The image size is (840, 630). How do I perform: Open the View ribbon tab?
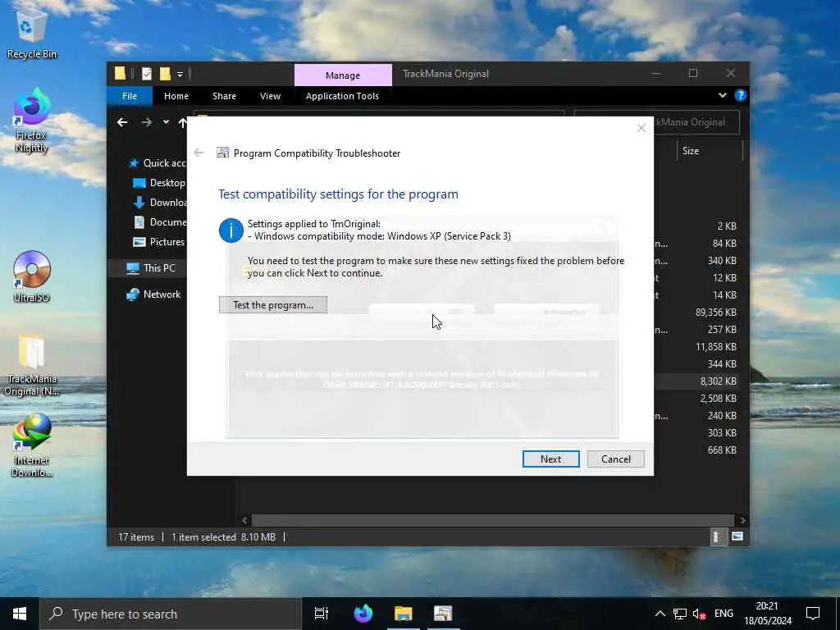pyautogui.click(x=270, y=96)
